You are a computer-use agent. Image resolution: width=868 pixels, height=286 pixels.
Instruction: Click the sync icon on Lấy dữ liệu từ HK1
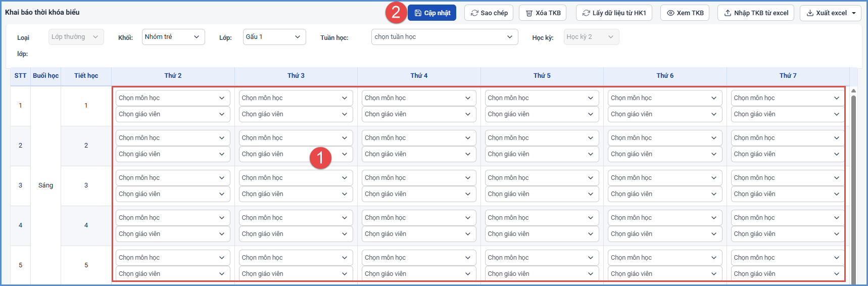pos(586,13)
